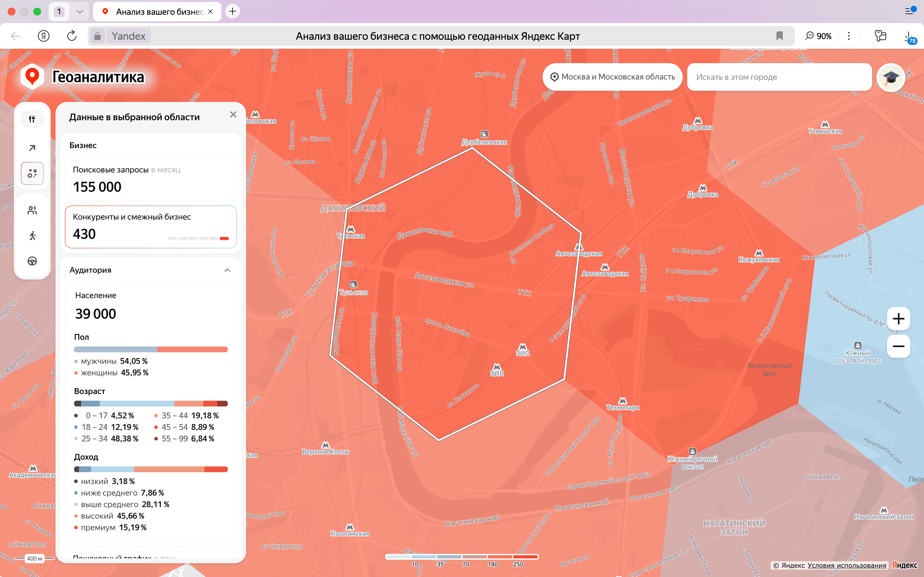Open the graduation cap profile avatar
This screenshot has width=924, height=577.
pos(890,78)
